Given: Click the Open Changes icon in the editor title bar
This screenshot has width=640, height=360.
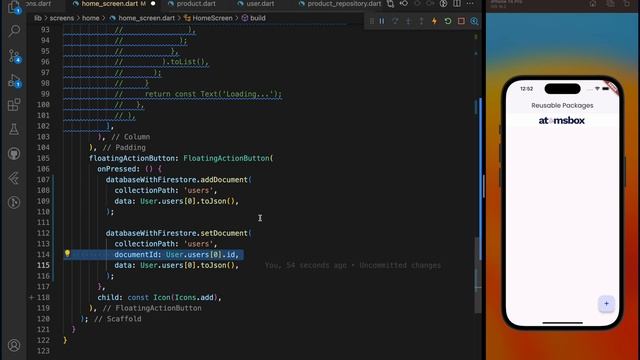Looking at the screenshot, I should [x=390, y=4].
